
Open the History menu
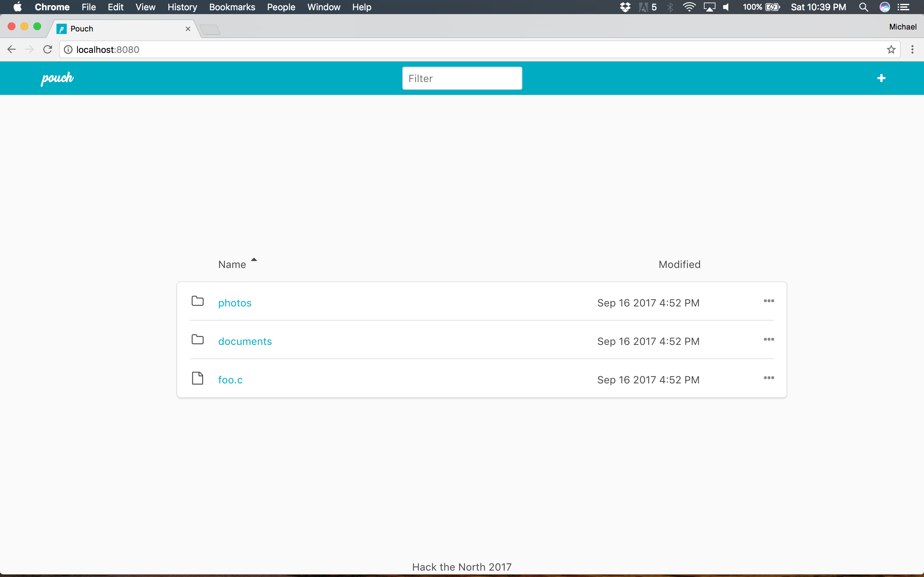pyautogui.click(x=182, y=7)
